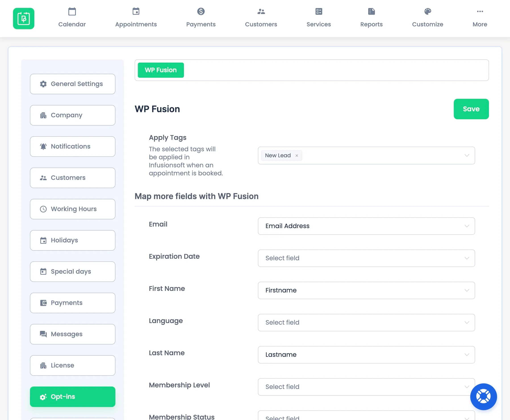This screenshot has width=510, height=420.
Task: Remove the New Lead tag
Action: [x=297, y=155]
